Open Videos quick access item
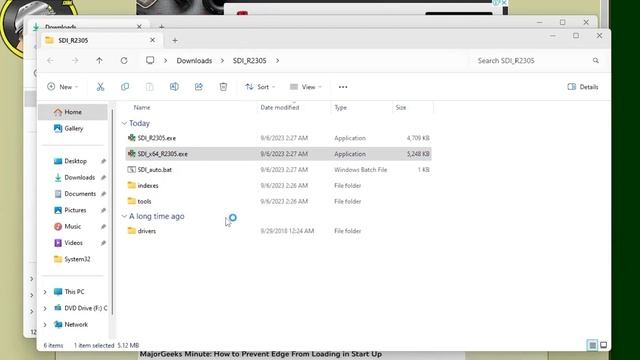Viewport: 640px width, 360px height. [x=73, y=243]
